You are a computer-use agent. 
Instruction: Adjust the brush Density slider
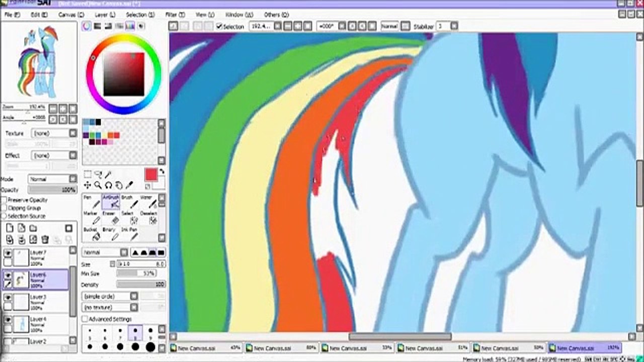click(x=141, y=285)
